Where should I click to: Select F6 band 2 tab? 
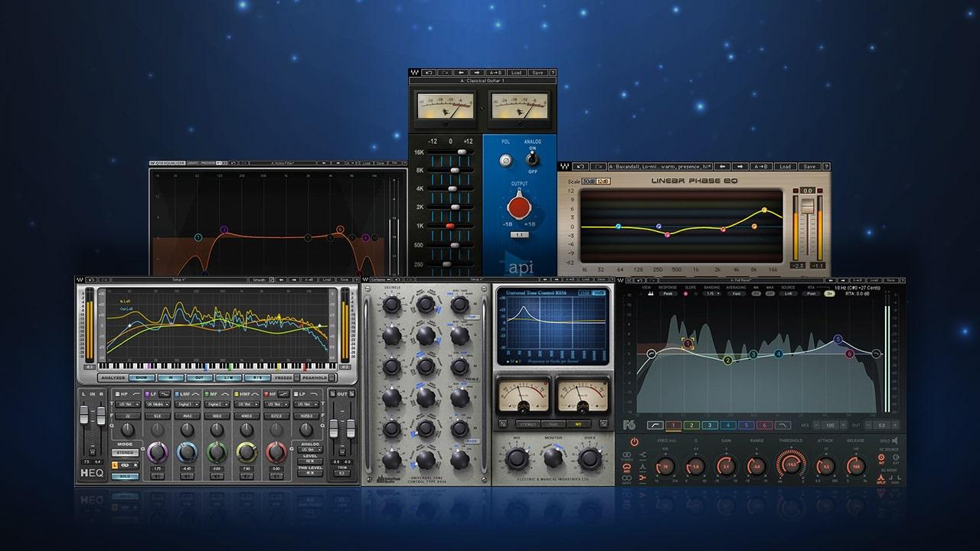point(691,425)
